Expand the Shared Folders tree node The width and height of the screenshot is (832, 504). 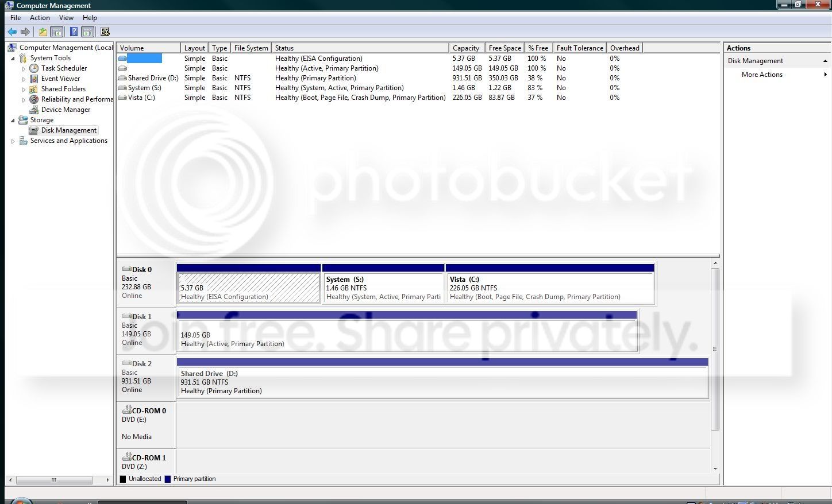click(x=24, y=89)
